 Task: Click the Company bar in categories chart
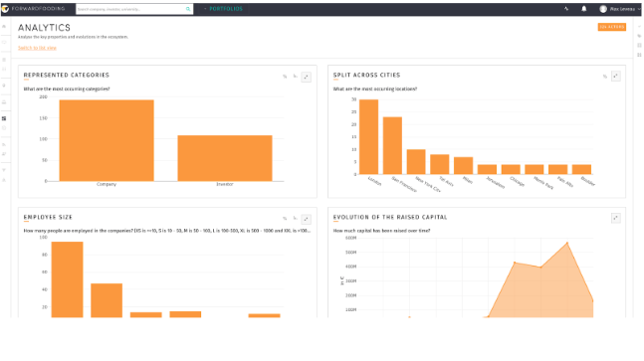click(107, 140)
